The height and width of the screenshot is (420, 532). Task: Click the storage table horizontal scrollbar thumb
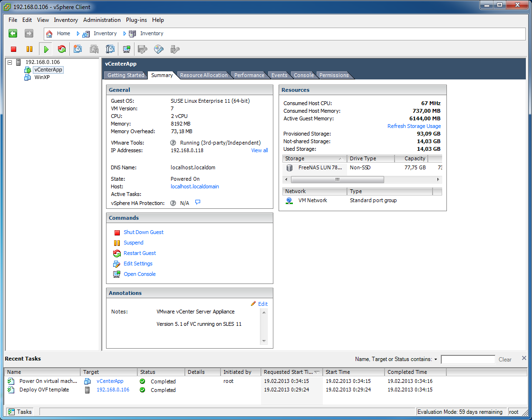click(x=337, y=180)
